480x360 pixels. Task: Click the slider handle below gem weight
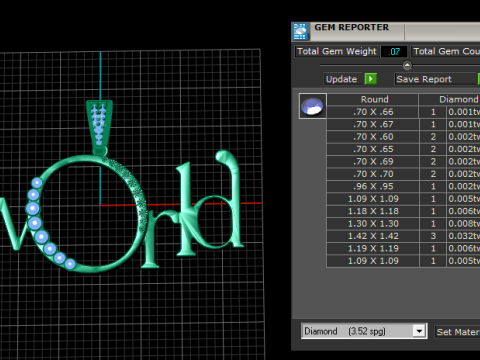[x=407, y=65]
